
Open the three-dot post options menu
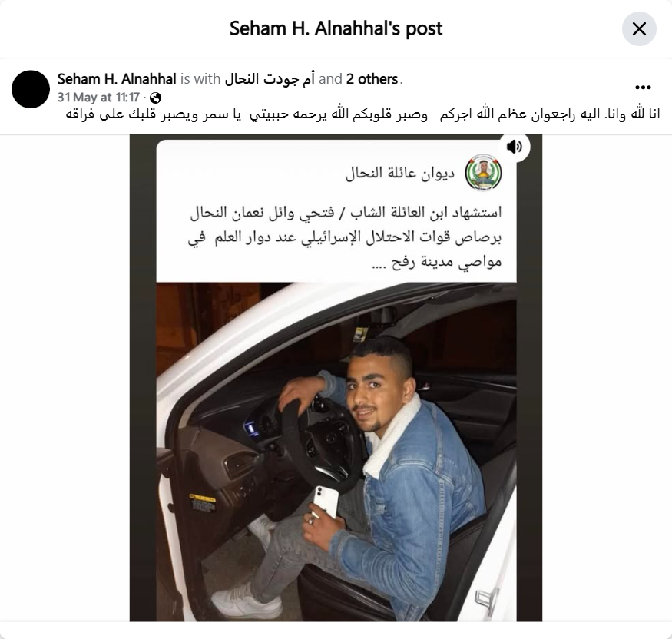coord(643,88)
